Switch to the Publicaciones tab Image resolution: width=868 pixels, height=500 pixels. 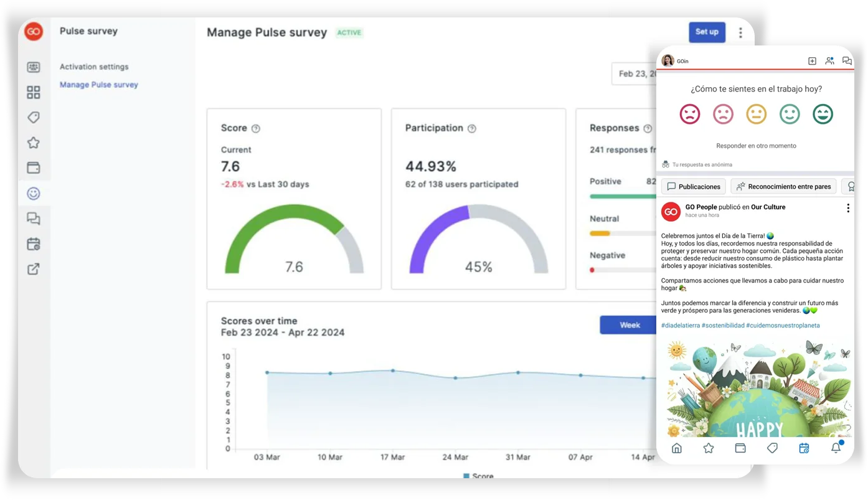coord(694,186)
